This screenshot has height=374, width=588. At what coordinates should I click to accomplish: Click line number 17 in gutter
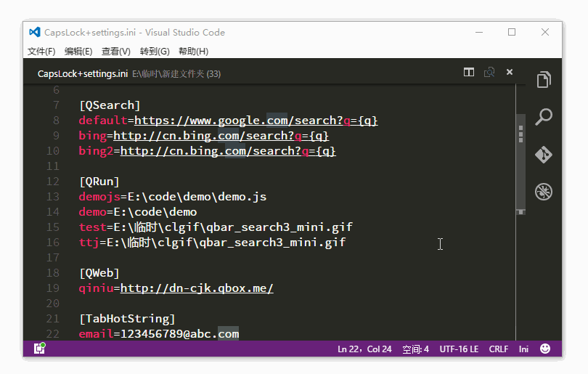point(53,258)
